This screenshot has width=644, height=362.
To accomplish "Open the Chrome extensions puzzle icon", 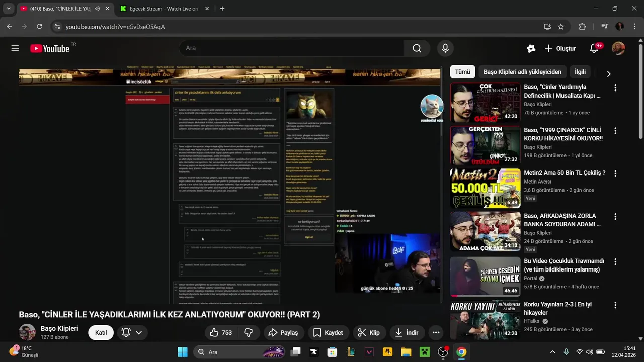I will point(582,27).
